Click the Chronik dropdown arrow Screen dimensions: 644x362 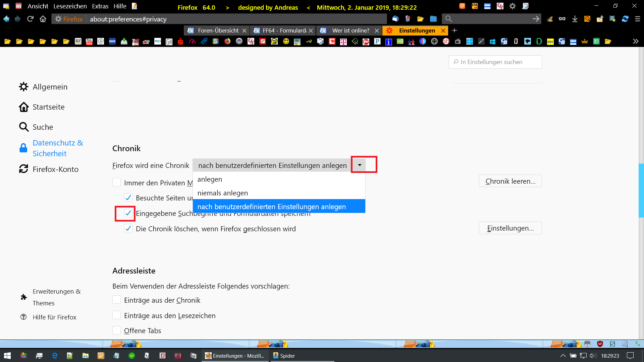pos(360,165)
